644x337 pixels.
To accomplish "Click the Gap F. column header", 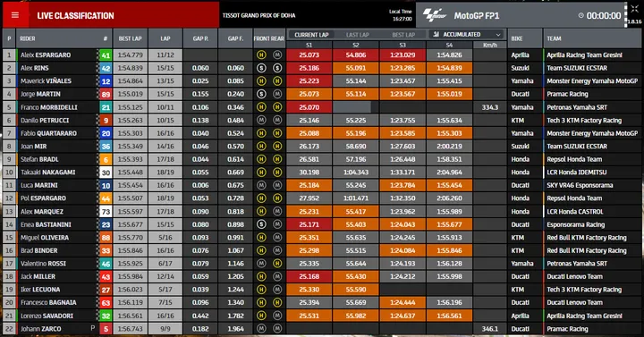I will [236, 38].
